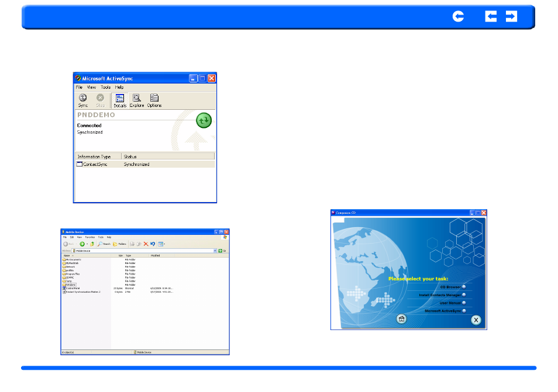Click the Move To icon in Mobile Device toolbar
558x392 pixels.
[132, 244]
